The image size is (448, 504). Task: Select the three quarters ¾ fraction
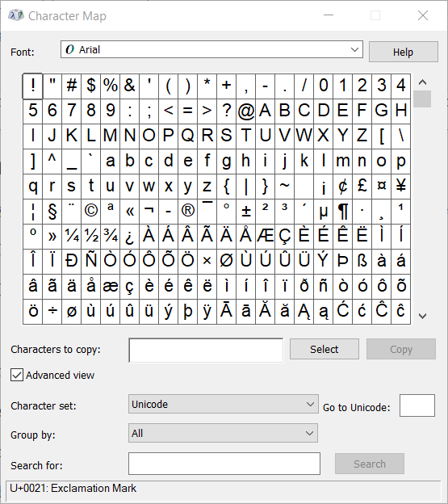110,236
